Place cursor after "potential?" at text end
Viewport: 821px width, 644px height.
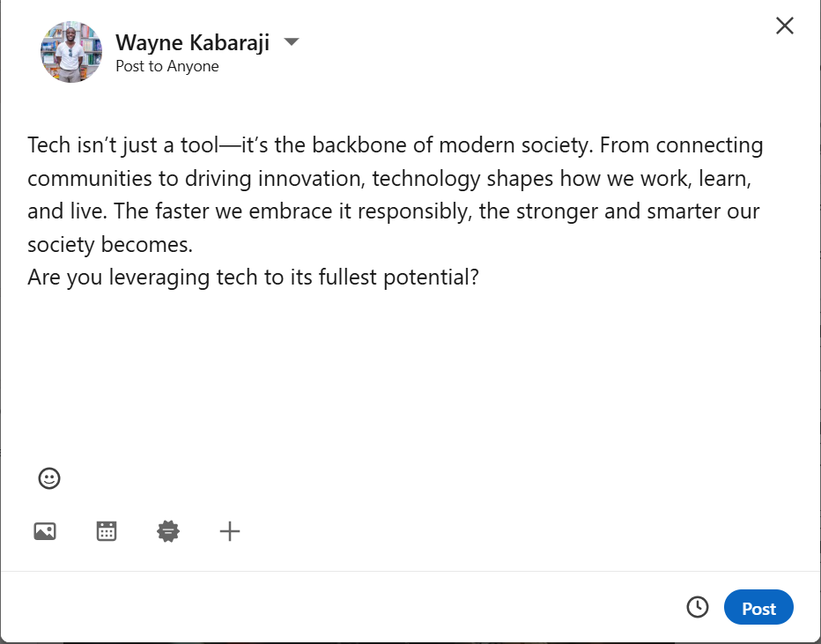pos(479,278)
